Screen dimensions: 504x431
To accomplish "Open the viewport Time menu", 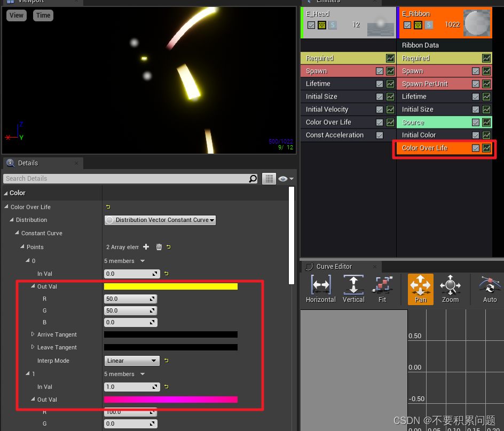I will (x=43, y=15).
